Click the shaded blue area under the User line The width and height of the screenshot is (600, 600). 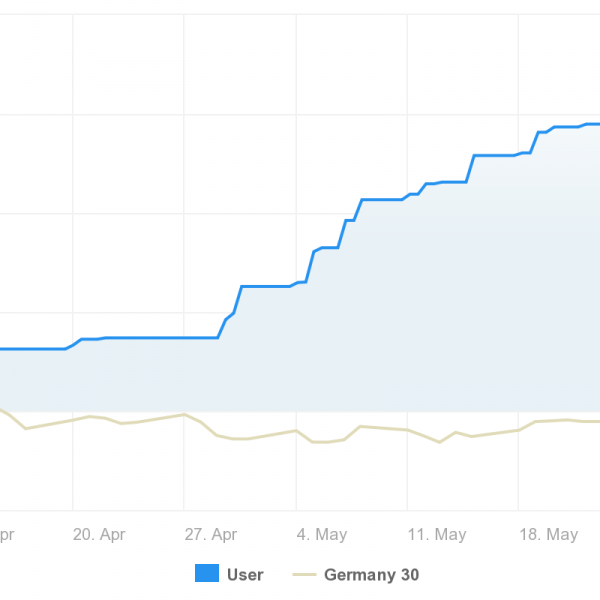click(x=400, y=320)
